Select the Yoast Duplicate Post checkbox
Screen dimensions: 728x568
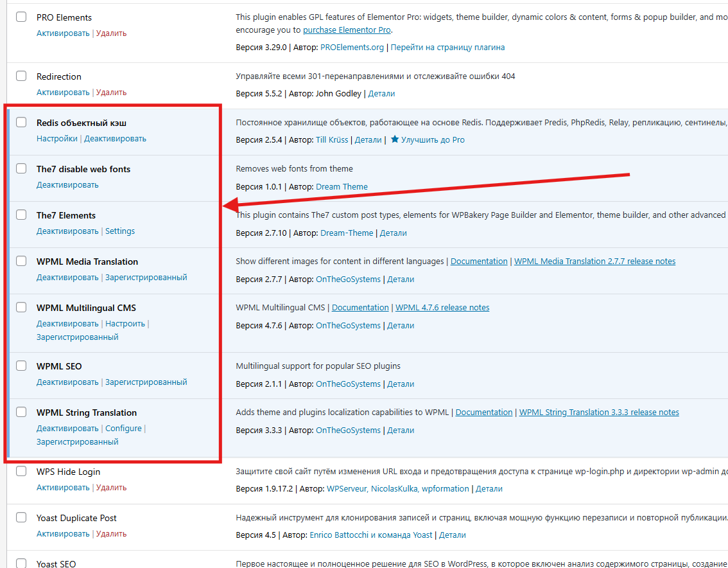(x=21, y=517)
